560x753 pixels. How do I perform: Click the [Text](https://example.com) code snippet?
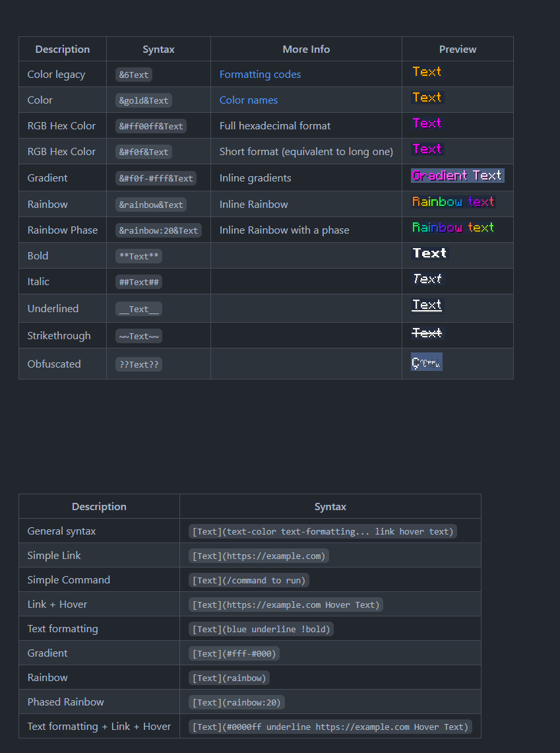click(259, 556)
